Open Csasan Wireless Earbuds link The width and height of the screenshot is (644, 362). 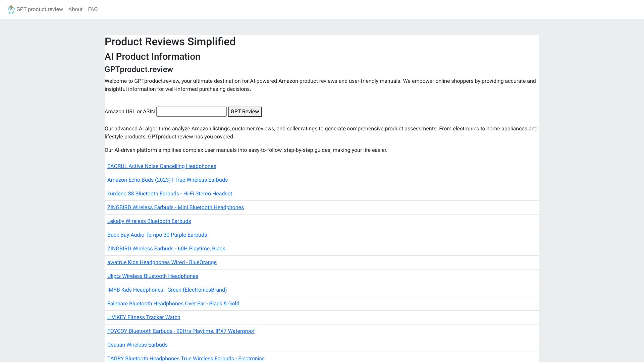coord(137,345)
